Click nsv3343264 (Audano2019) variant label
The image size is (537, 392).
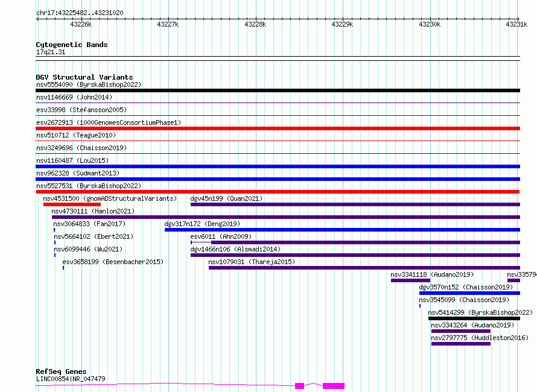(472, 325)
